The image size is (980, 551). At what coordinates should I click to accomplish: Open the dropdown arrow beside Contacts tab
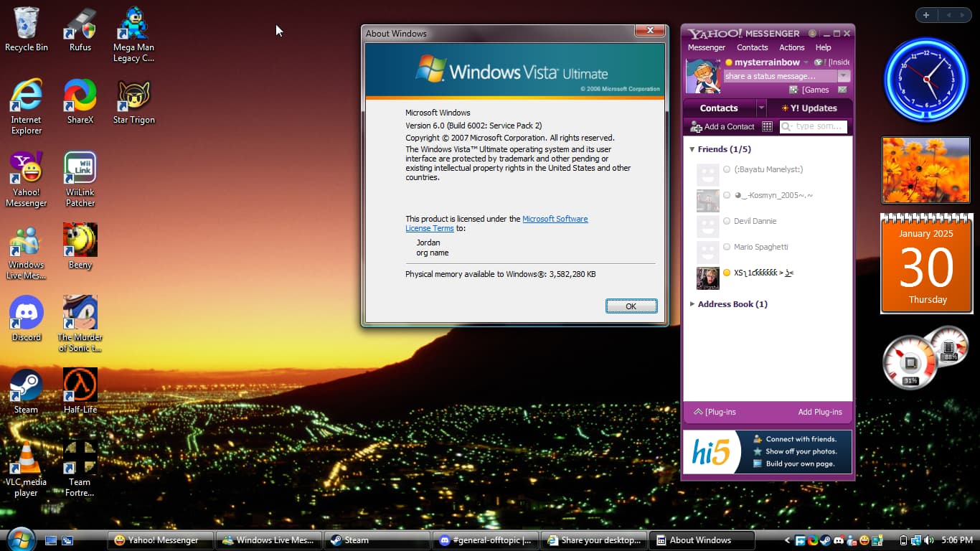[761, 108]
